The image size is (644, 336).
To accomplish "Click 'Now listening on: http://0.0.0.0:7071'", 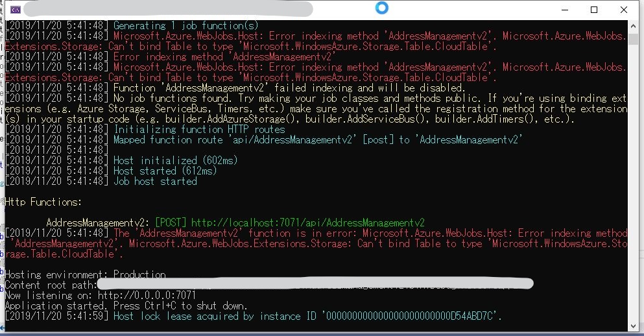I will (x=101, y=295).
